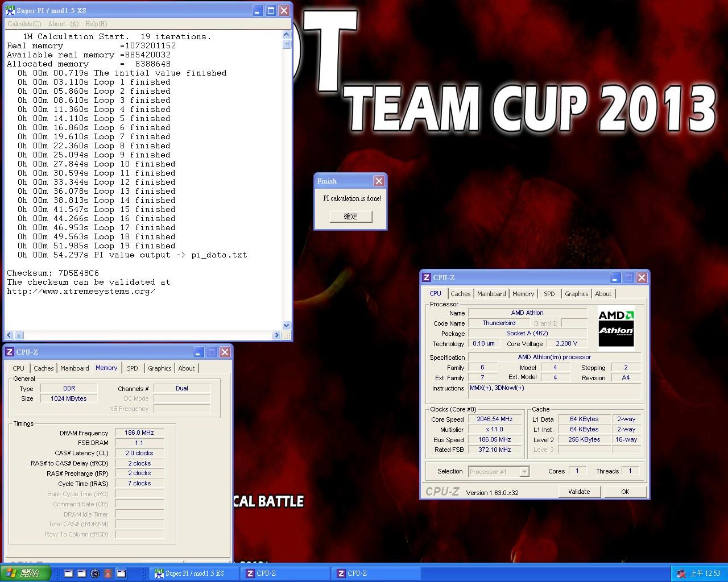The image size is (728, 582).
Task: Click Multiplier value x 11.0
Action: tap(494, 429)
